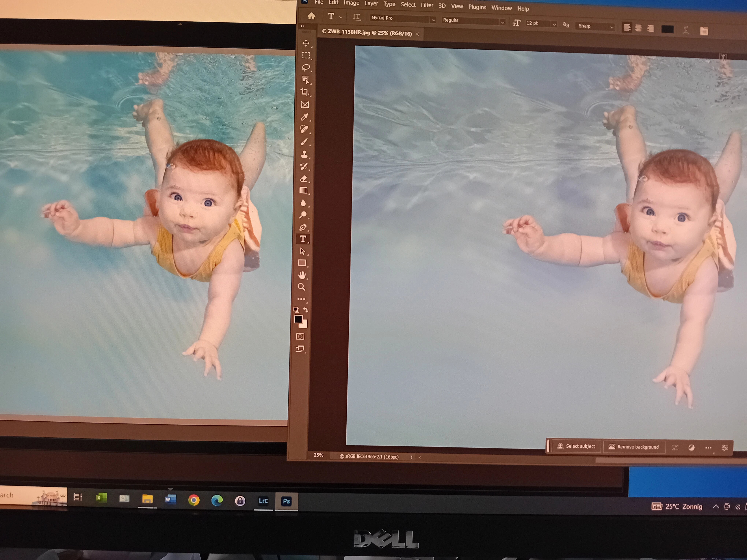Open the Filter menu

point(427,5)
